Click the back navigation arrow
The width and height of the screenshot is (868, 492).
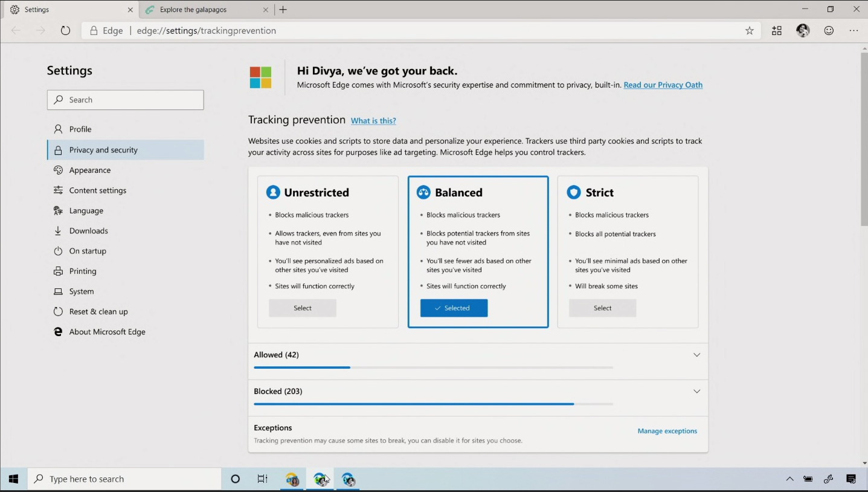(x=16, y=31)
